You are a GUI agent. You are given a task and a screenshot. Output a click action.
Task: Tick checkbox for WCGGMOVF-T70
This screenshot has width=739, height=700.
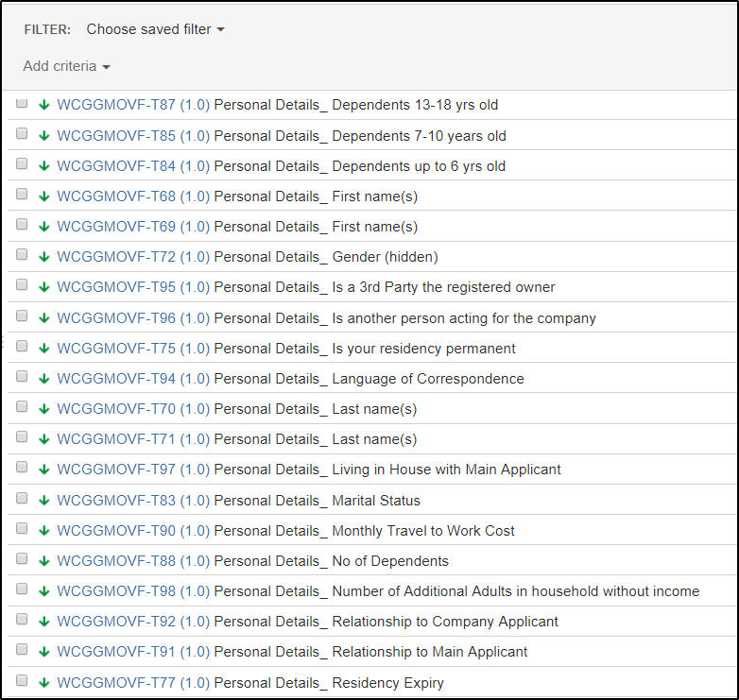pyautogui.click(x=22, y=406)
